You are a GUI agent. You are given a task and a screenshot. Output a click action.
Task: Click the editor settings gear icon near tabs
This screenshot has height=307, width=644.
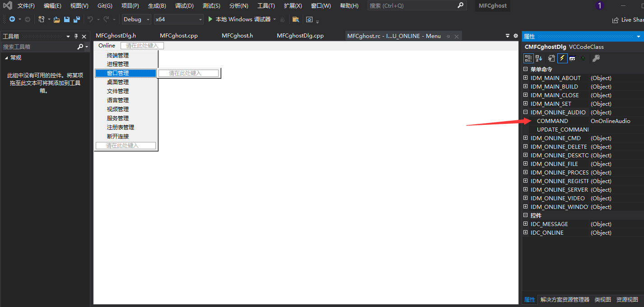click(x=516, y=36)
